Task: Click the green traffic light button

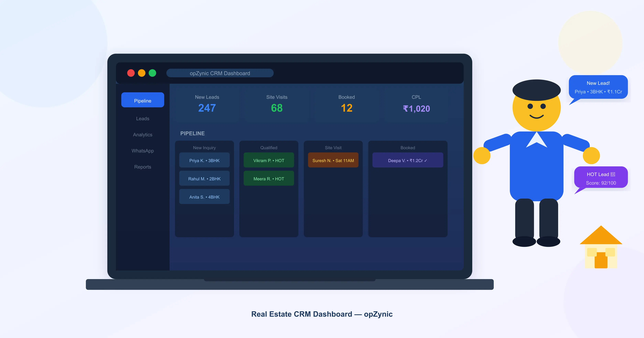Action: (x=152, y=73)
